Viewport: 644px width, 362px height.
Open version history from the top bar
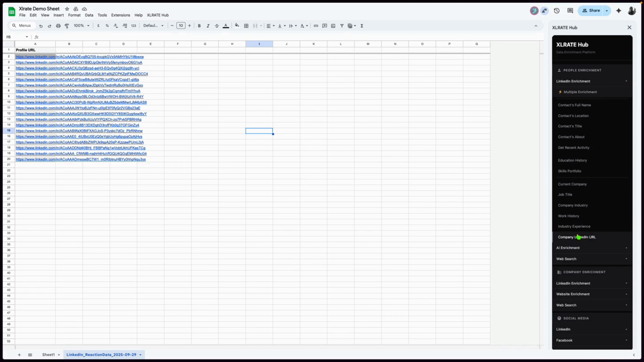click(x=557, y=11)
